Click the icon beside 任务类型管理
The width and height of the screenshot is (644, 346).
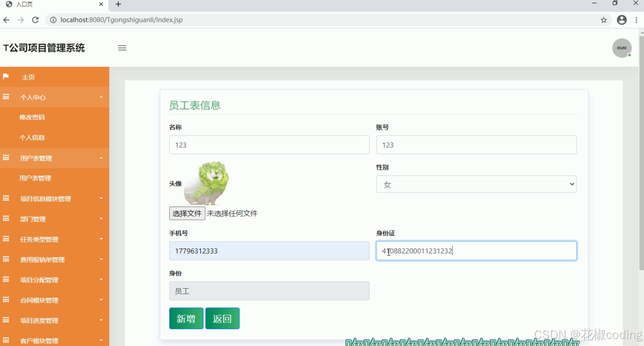(6, 239)
